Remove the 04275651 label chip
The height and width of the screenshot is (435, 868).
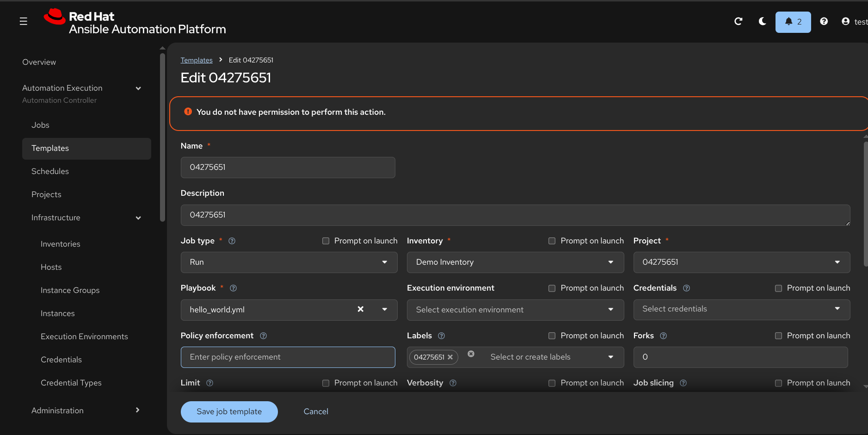pyautogui.click(x=450, y=357)
